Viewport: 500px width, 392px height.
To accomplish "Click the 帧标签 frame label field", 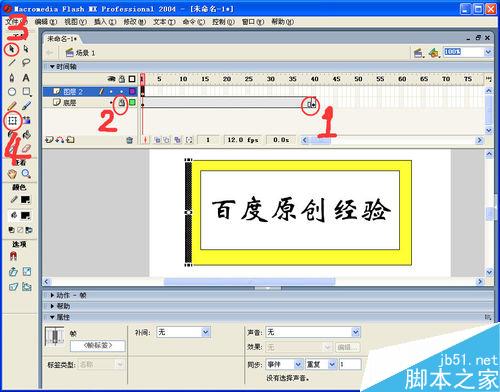I will tap(98, 346).
